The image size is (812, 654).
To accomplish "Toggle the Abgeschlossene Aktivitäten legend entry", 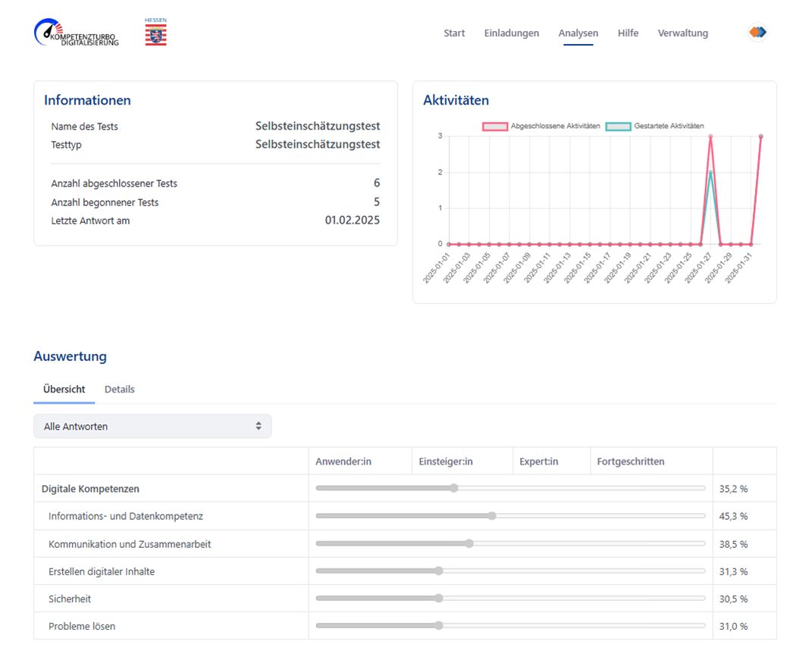I will 541,126.
